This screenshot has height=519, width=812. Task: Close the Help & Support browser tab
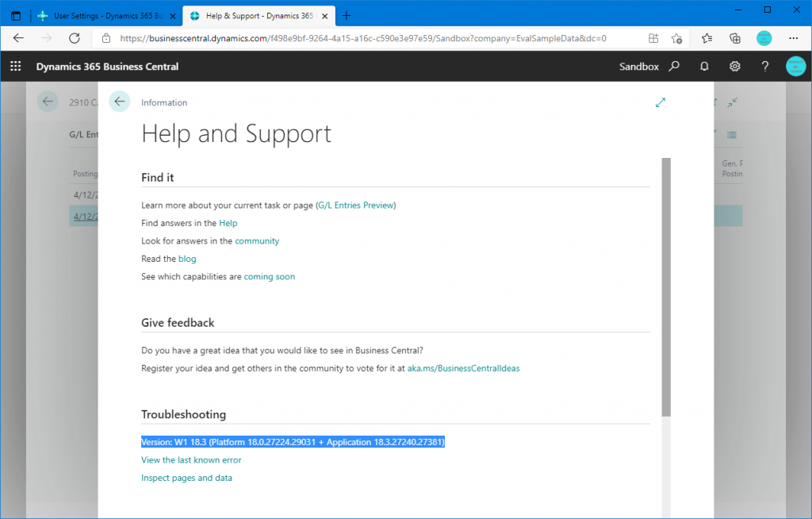pos(324,16)
